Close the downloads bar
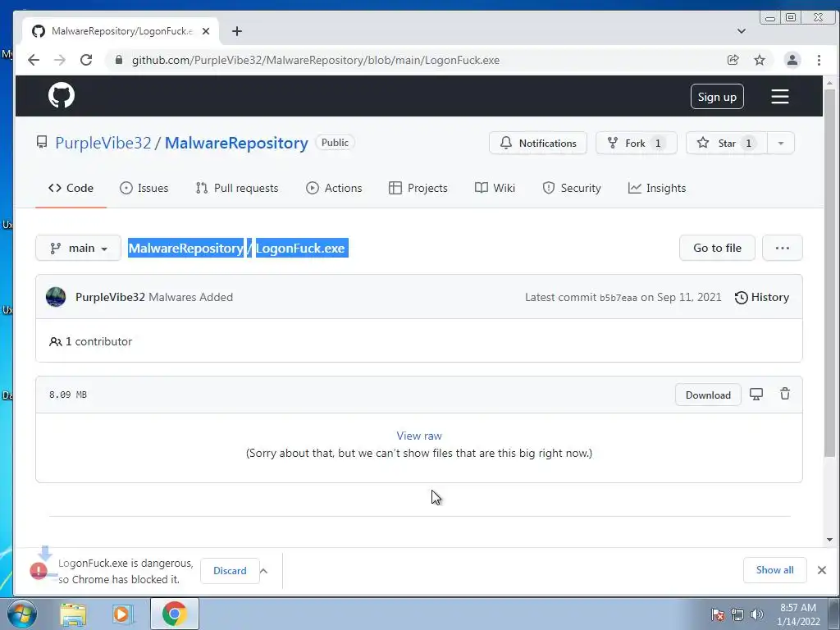This screenshot has height=630, width=840. (822, 570)
